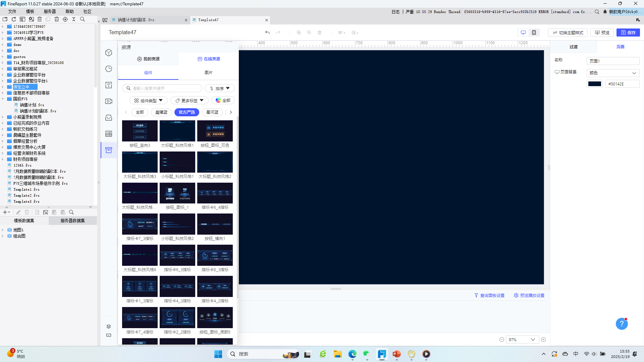The height and width of the screenshot is (362, 644).
Task: Click the dark page background color swatch
Action: [595, 84]
